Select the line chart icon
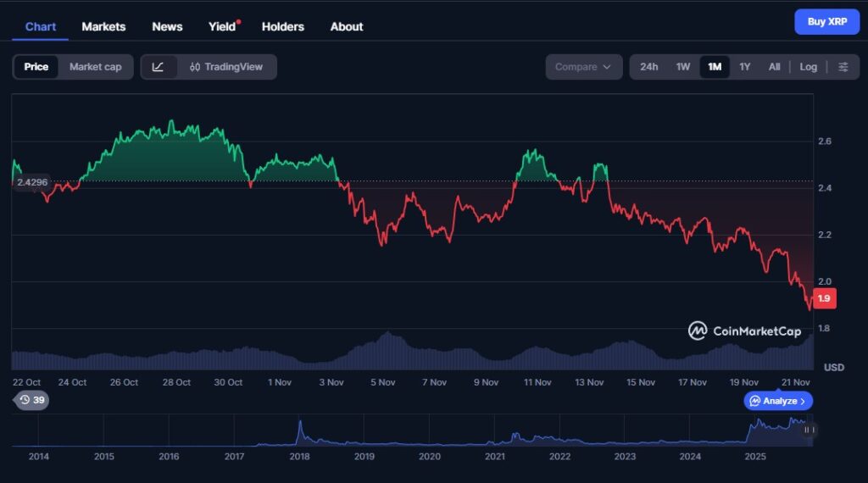Screen dimensions: 868x483 [x=158, y=67]
